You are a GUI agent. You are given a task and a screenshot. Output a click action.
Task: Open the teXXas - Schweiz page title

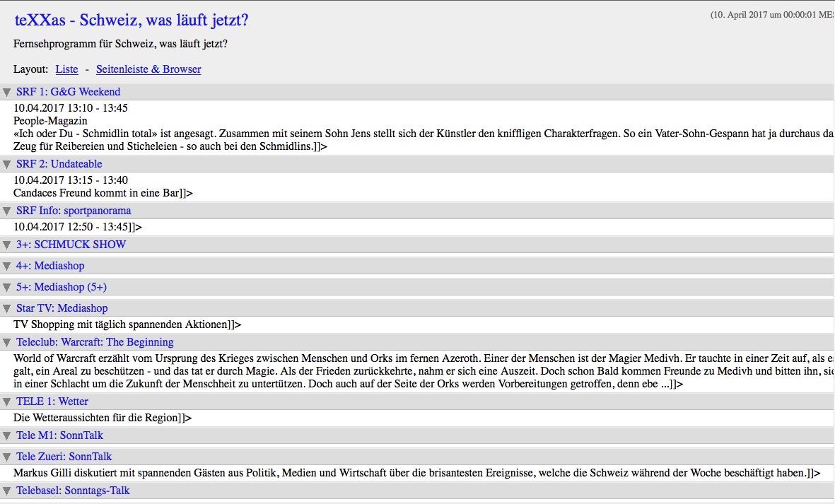pyautogui.click(x=132, y=20)
